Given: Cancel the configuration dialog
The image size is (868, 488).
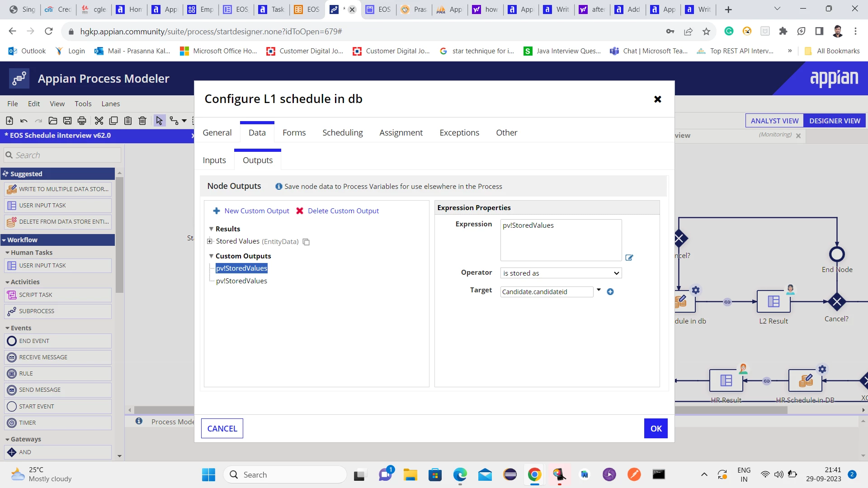Looking at the screenshot, I should pos(222,428).
